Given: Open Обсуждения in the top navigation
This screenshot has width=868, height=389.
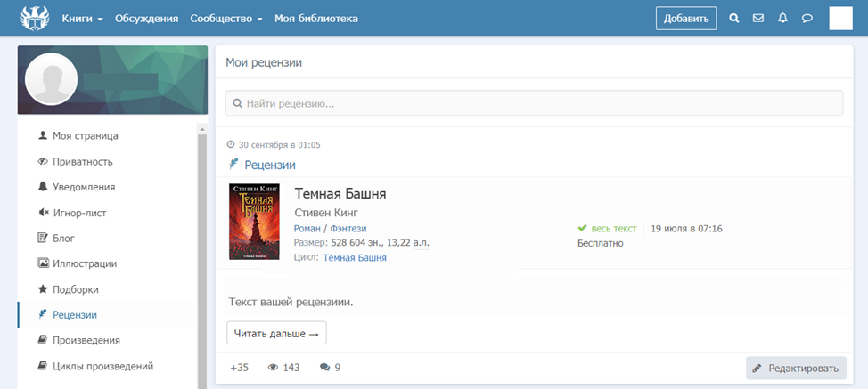Looking at the screenshot, I should [146, 19].
